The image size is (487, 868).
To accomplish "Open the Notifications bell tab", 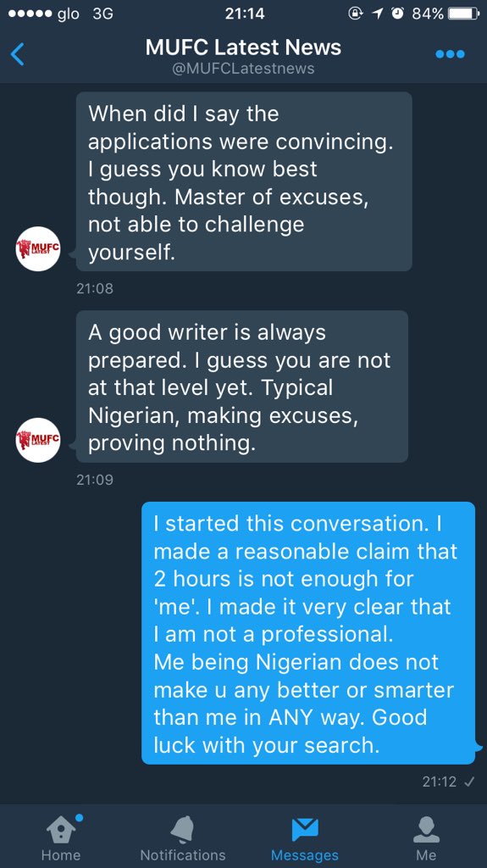I will pyautogui.click(x=183, y=837).
